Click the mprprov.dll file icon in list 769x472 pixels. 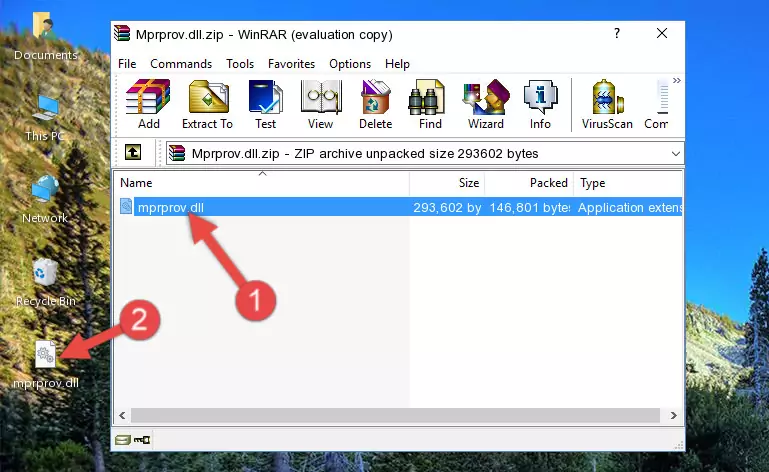coord(126,207)
